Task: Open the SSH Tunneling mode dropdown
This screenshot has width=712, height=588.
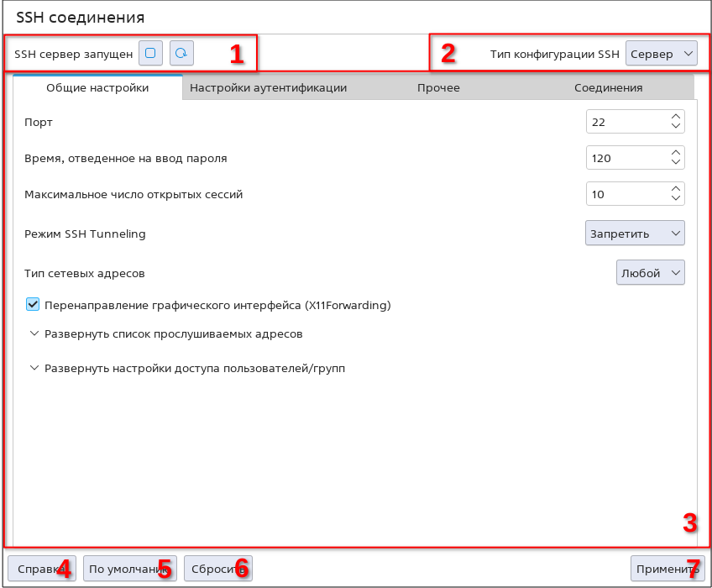Action: [x=635, y=233]
